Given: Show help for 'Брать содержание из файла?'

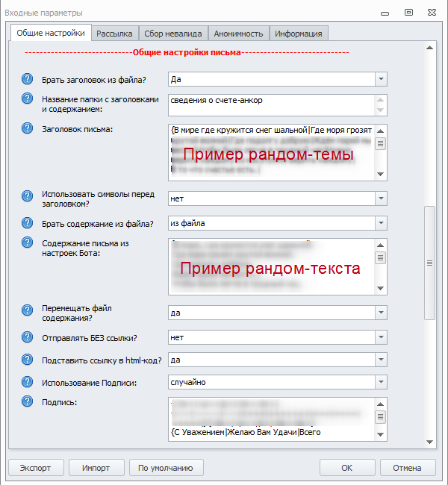Looking at the screenshot, I should tap(27, 223).
